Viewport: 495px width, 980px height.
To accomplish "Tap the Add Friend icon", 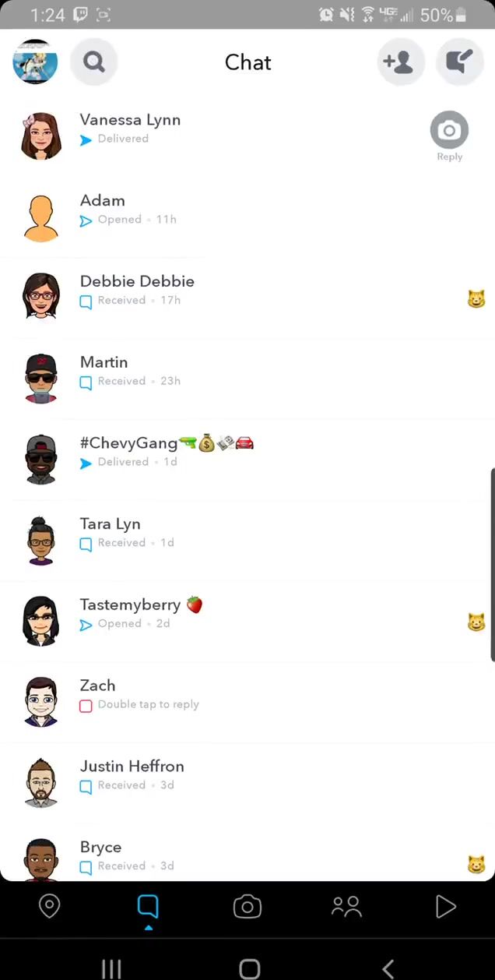I will [x=400, y=62].
